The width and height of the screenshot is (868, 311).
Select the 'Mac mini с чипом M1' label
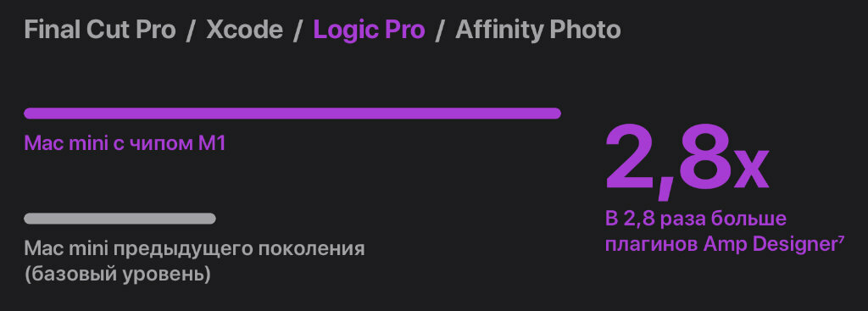125,144
